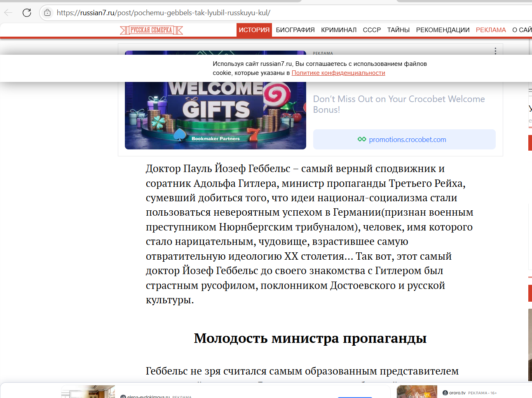Viewport: 532px width, 398px height.
Task: Open the promotions.crocobet.com button
Action: (404, 140)
